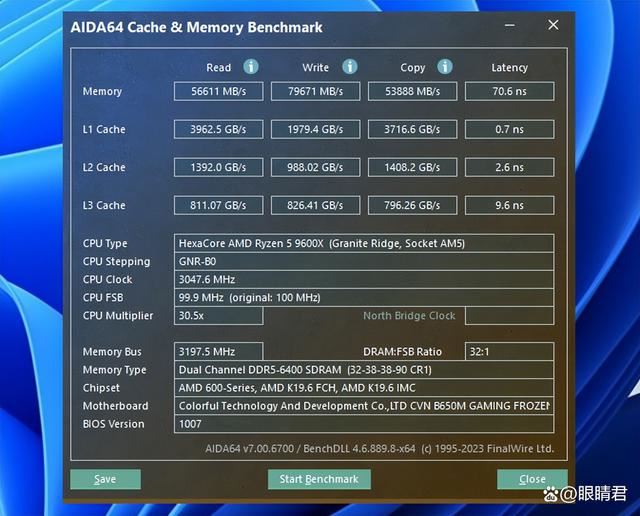Click the Save button

tap(105, 479)
